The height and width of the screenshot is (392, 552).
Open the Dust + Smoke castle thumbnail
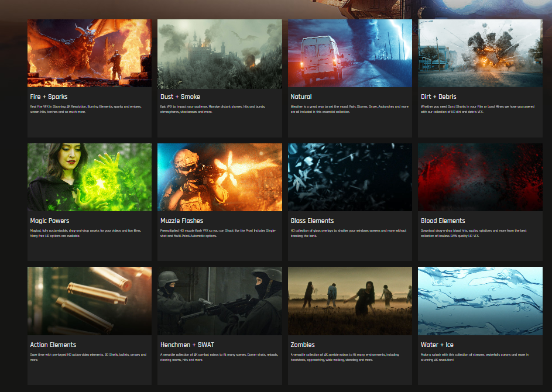point(220,53)
